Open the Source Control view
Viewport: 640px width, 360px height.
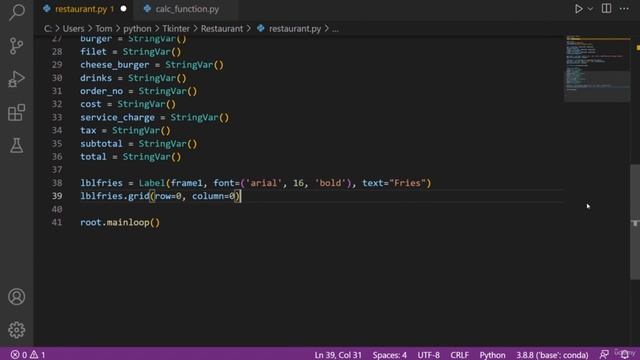[x=16, y=46]
